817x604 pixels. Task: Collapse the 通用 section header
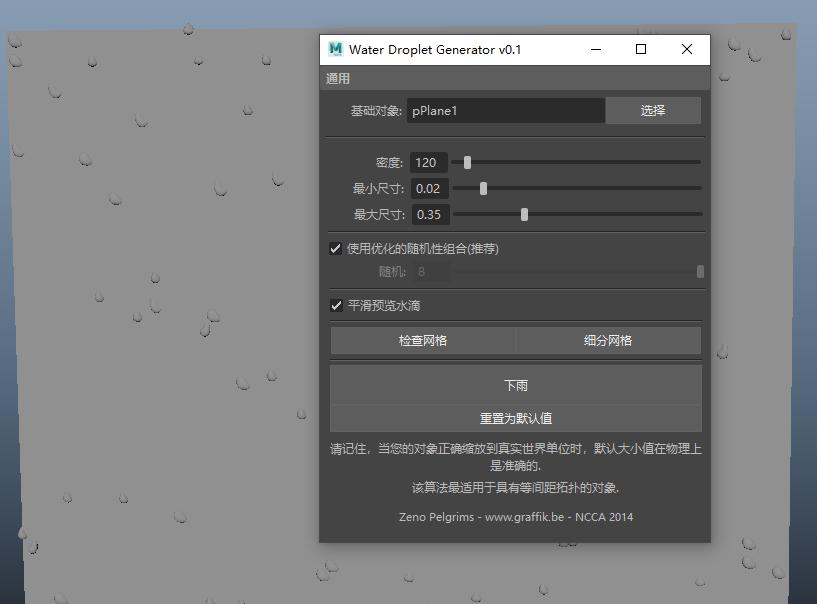338,79
